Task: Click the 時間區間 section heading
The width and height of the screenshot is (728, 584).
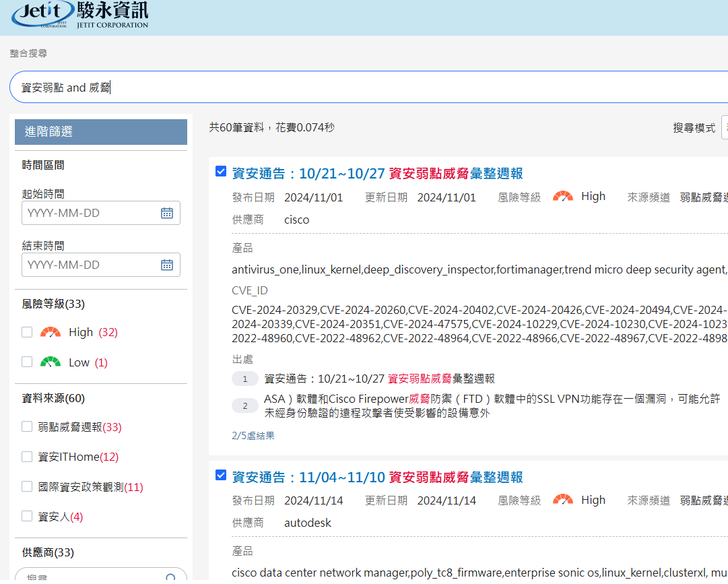Action: [43, 165]
